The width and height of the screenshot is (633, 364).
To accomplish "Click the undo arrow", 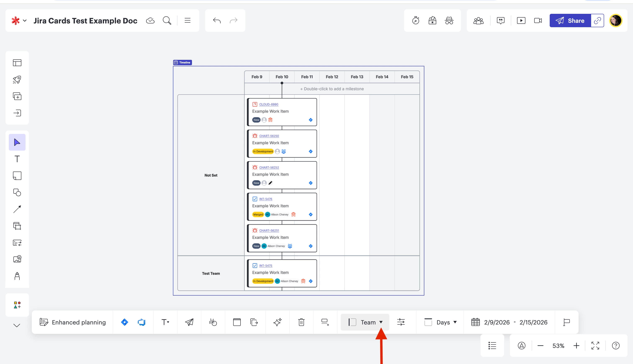I will [x=217, y=21].
